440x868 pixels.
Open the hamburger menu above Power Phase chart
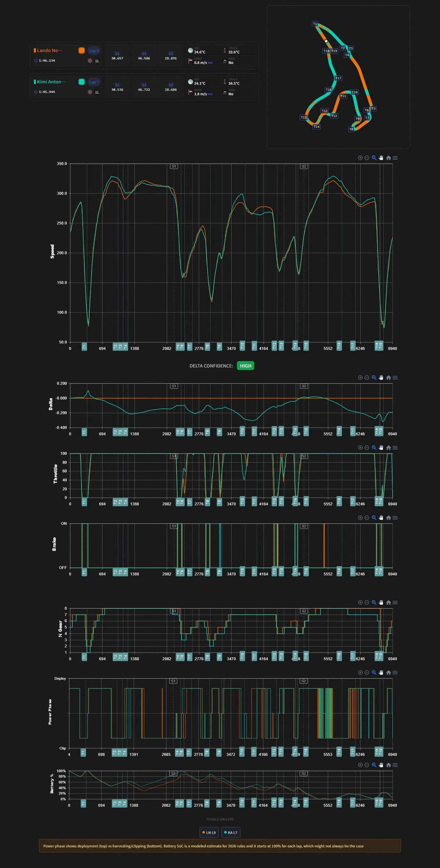point(395,673)
